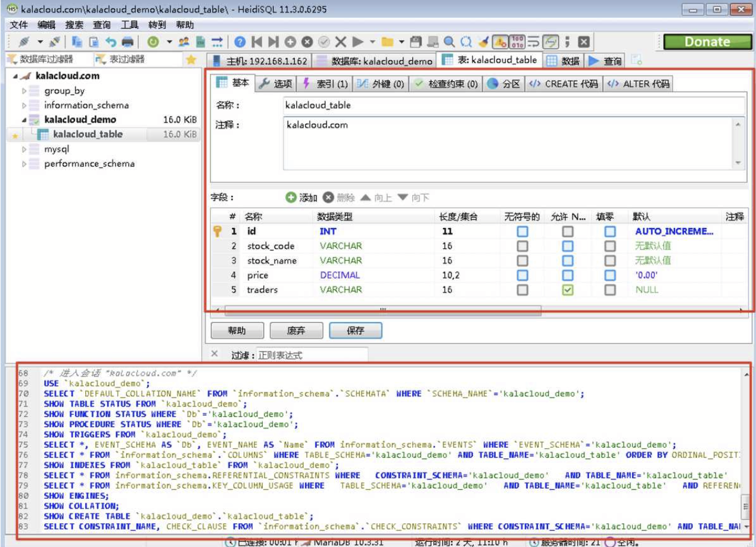This screenshot has height=547, width=756.
Task: Click the comment box scroll down arrow
Action: point(739,162)
